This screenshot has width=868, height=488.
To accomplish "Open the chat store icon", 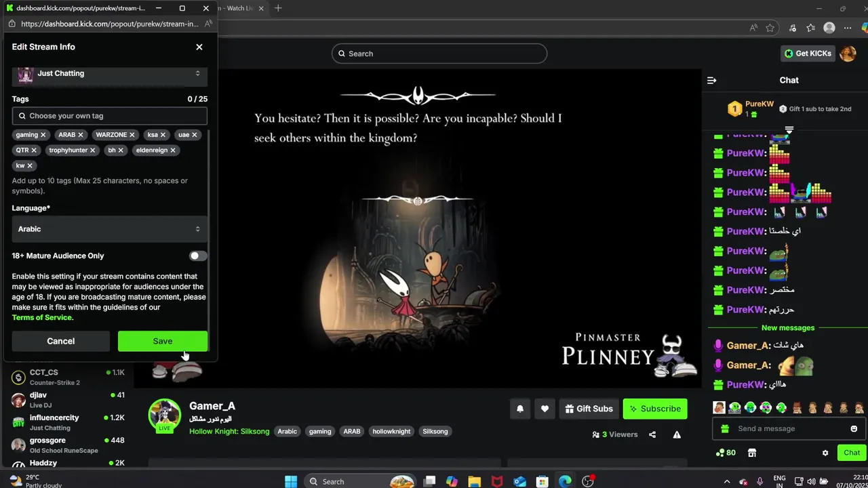I will pyautogui.click(x=751, y=453).
